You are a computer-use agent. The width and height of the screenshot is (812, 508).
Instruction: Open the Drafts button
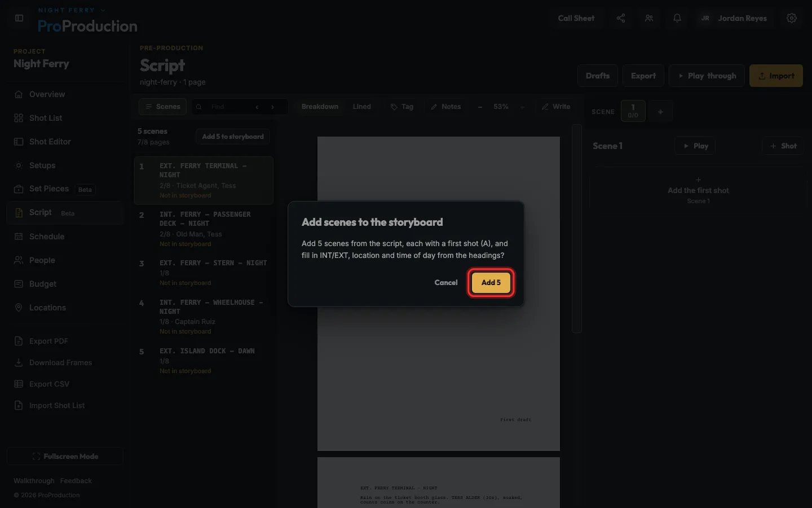[598, 76]
